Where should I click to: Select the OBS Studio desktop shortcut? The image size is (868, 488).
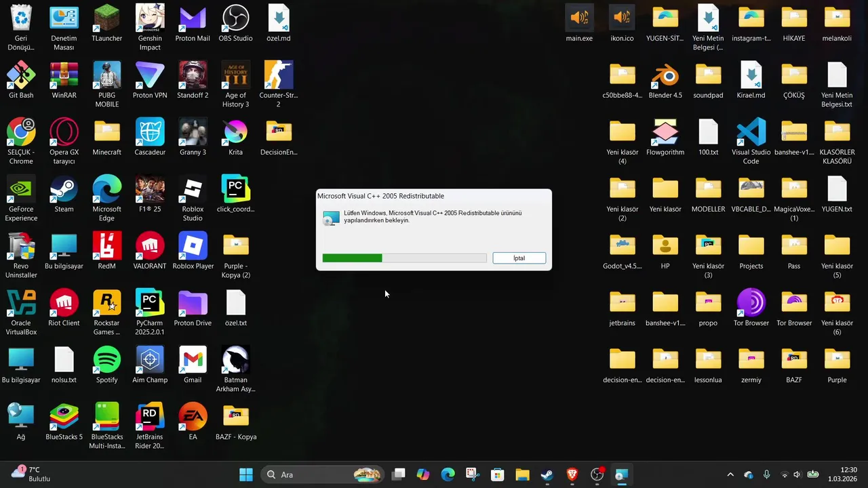tap(235, 23)
